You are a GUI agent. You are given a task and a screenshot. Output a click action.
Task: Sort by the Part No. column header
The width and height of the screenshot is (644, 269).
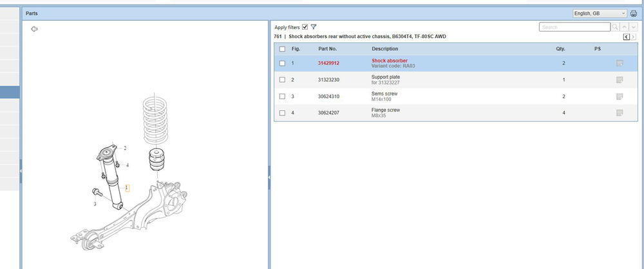pos(327,49)
